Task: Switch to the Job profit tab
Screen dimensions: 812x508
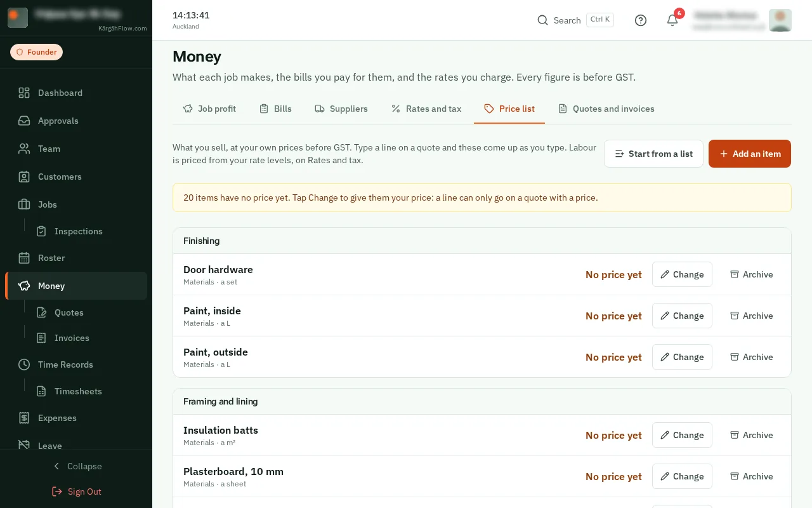Action: pos(209,109)
